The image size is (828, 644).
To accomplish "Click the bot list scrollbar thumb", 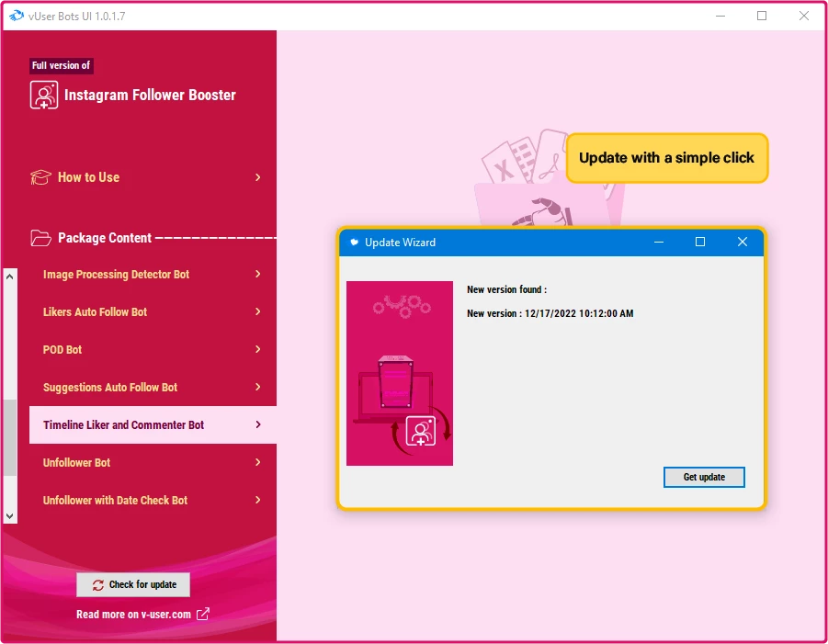I will tap(10, 438).
